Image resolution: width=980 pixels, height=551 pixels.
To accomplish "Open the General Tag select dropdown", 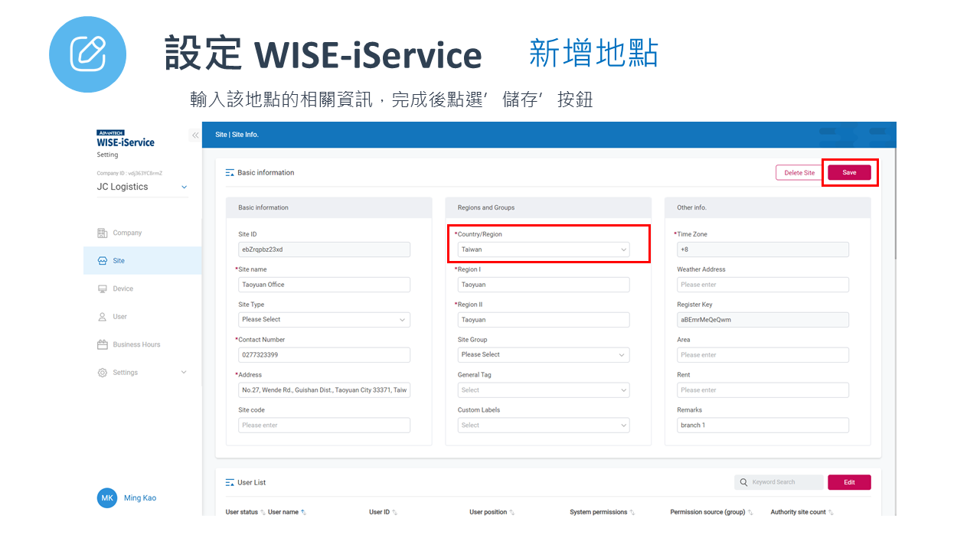I will (543, 390).
